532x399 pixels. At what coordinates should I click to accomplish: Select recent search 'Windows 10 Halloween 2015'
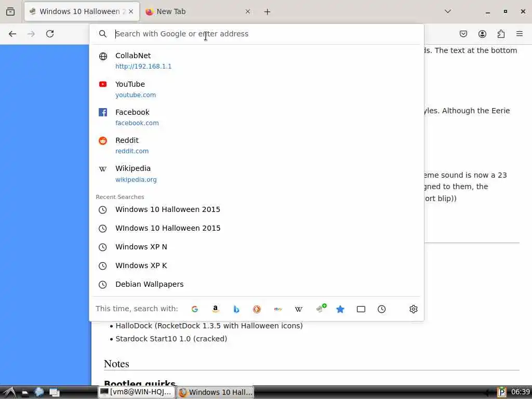click(x=257, y=210)
